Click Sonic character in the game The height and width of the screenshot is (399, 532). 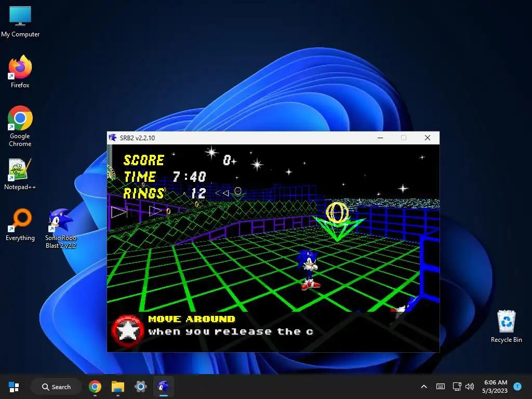(309, 270)
